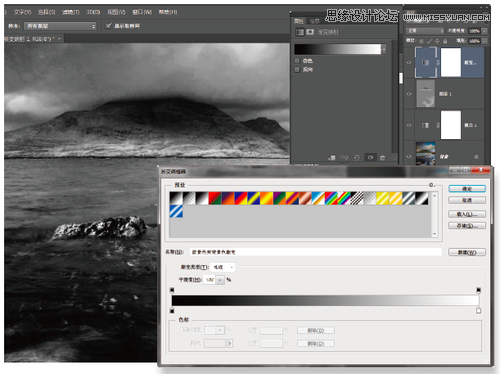Open 渐变类型 gradient type dropdown
The width and height of the screenshot is (500, 374).
click(x=223, y=267)
